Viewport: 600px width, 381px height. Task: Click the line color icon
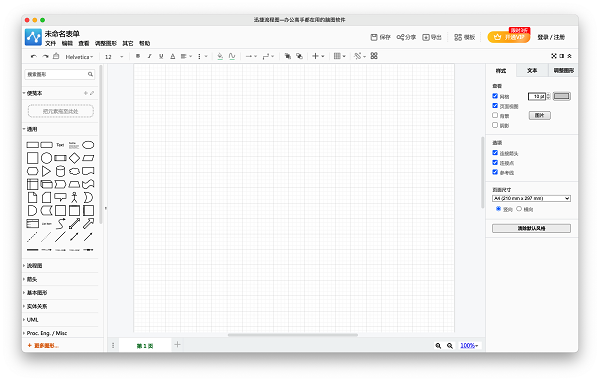(232, 56)
